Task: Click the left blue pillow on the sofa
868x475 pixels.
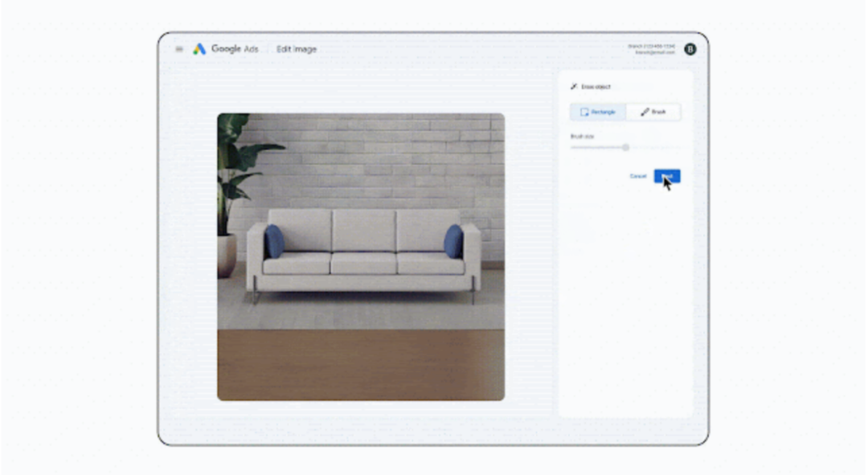Action: 274,241
